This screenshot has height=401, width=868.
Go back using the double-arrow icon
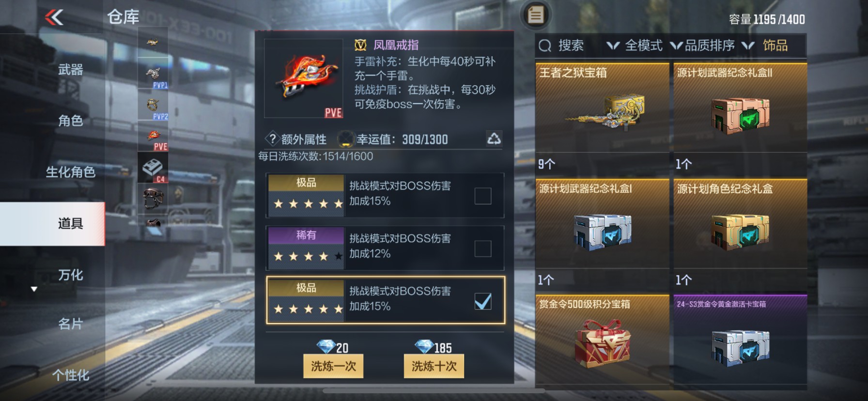click(x=54, y=18)
